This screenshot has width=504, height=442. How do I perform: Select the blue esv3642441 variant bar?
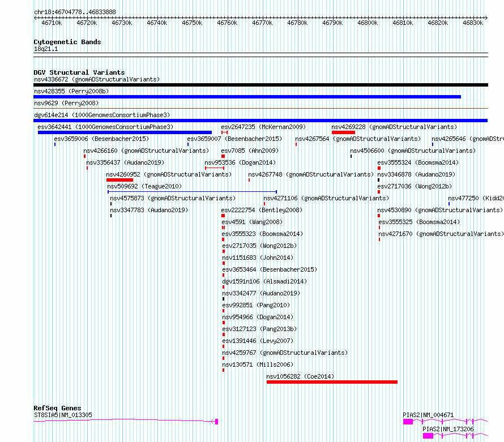click(125, 132)
